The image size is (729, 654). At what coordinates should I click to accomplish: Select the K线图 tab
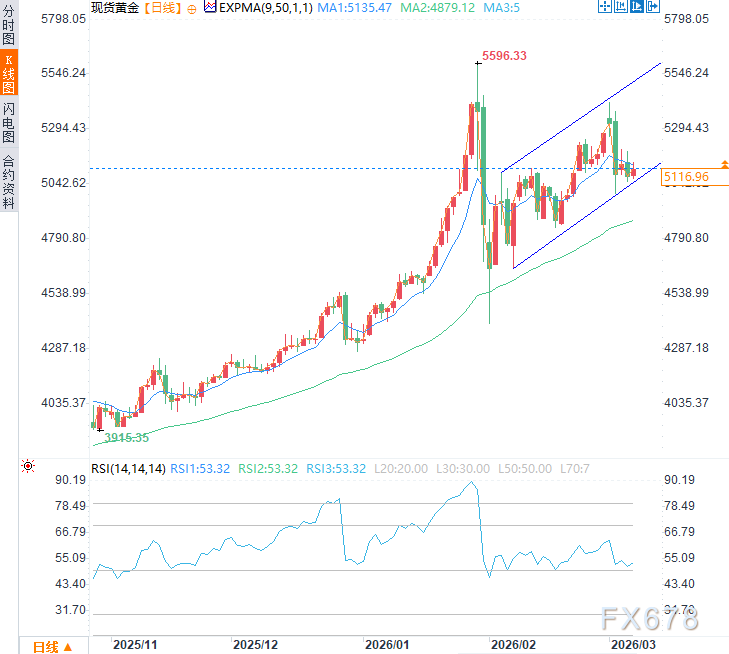click(x=8, y=73)
